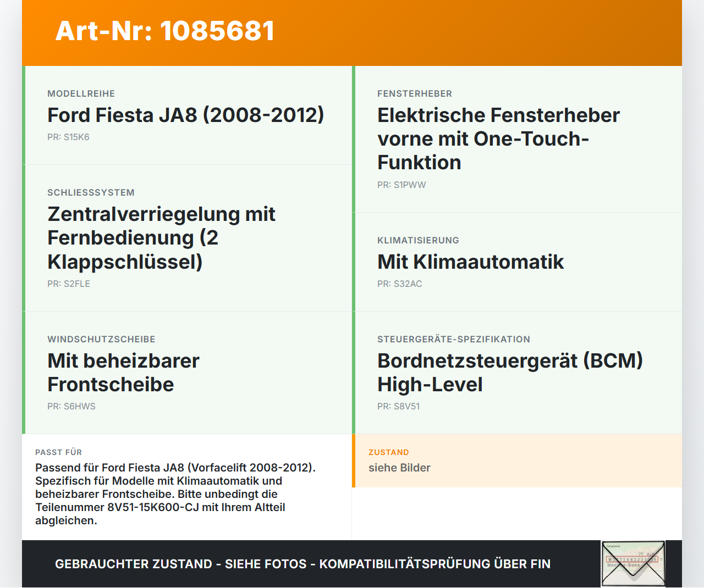Click the Passend für Ford Fiesta description paragraph
704x588 pixels.
[x=175, y=494]
